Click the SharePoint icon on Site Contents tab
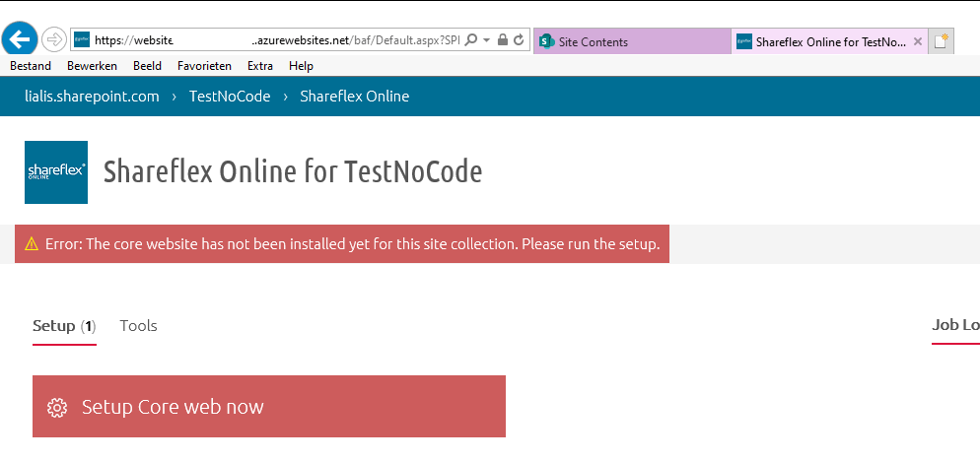The image size is (980, 462). pyautogui.click(x=547, y=41)
